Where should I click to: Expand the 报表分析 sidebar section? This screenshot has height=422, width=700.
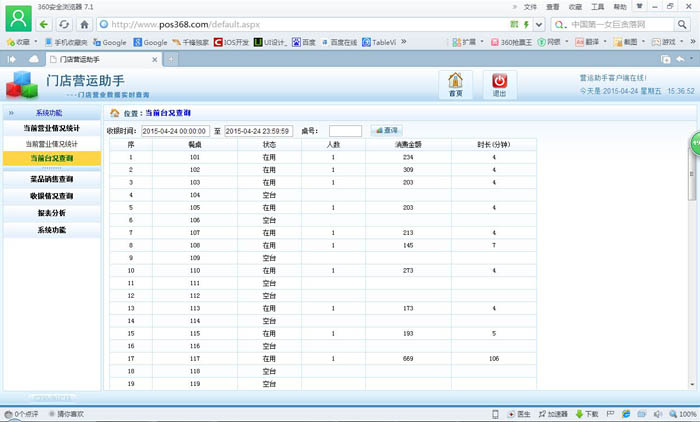[51, 213]
